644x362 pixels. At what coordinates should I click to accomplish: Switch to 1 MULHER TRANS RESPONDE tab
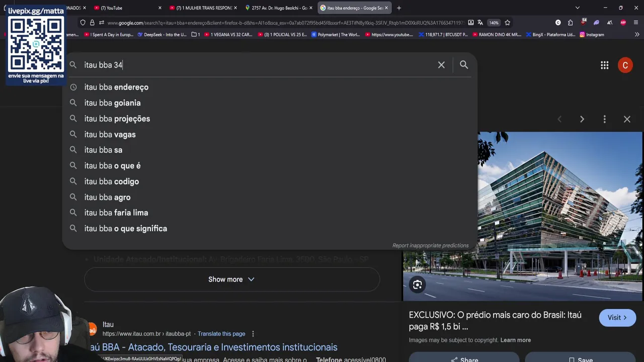coord(203,8)
